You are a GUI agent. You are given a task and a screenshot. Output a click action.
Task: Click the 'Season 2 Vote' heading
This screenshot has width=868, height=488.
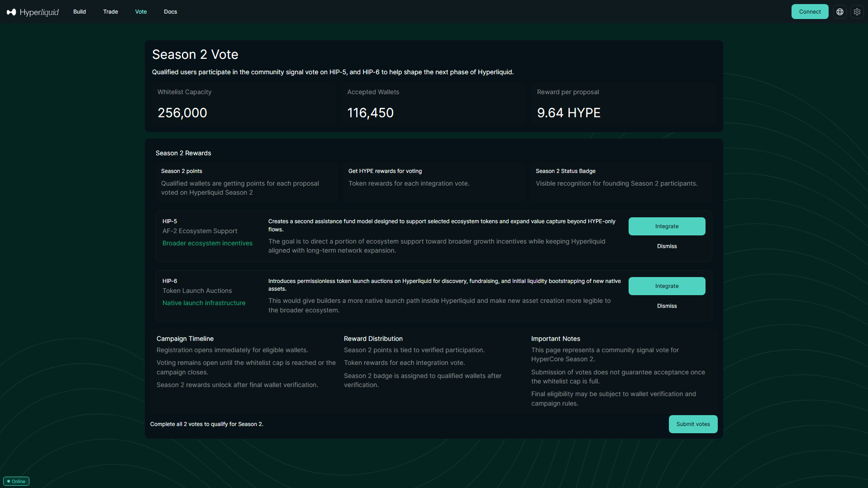pos(195,54)
